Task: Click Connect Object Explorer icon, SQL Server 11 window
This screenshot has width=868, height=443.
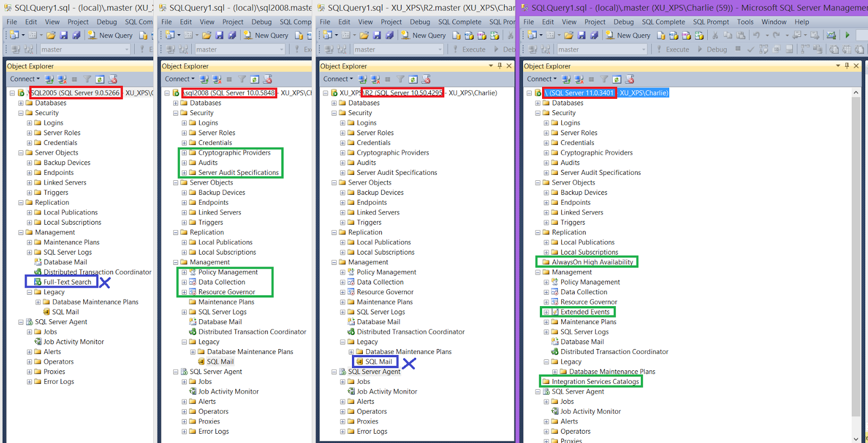Action: pyautogui.click(x=567, y=79)
